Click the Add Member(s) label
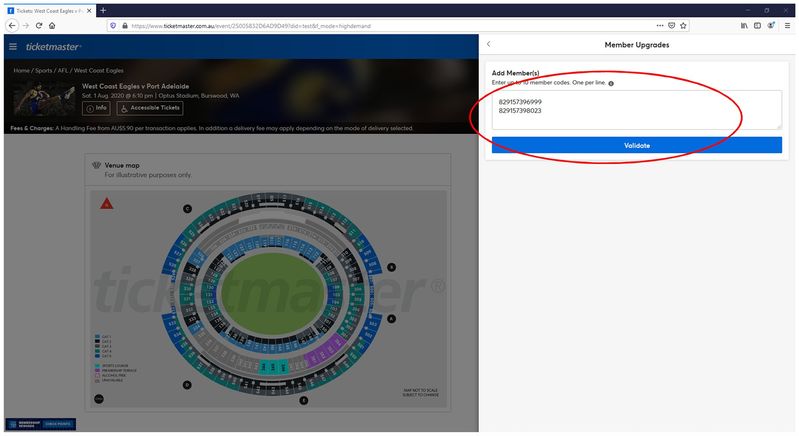 pyautogui.click(x=515, y=73)
